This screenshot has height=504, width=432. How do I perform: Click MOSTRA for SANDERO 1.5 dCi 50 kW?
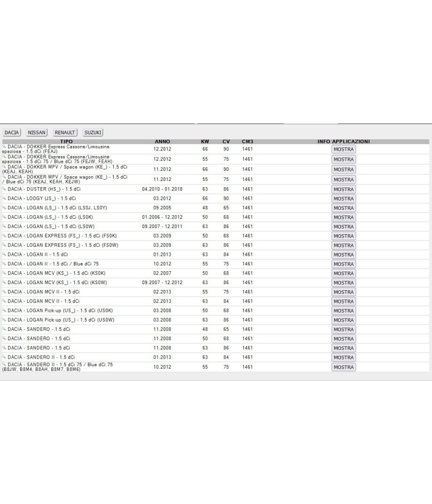(x=344, y=339)
